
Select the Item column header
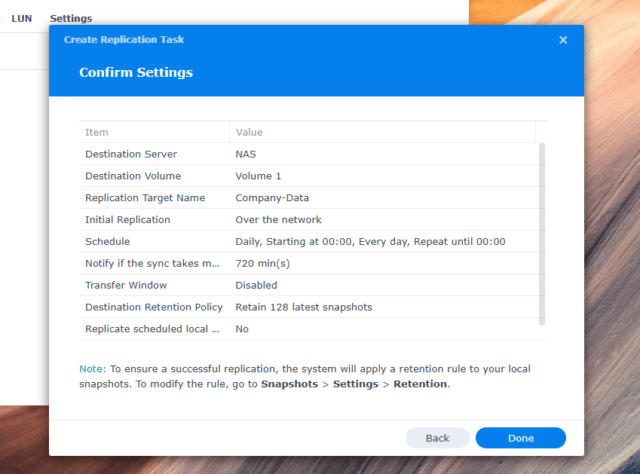point(97,132)
